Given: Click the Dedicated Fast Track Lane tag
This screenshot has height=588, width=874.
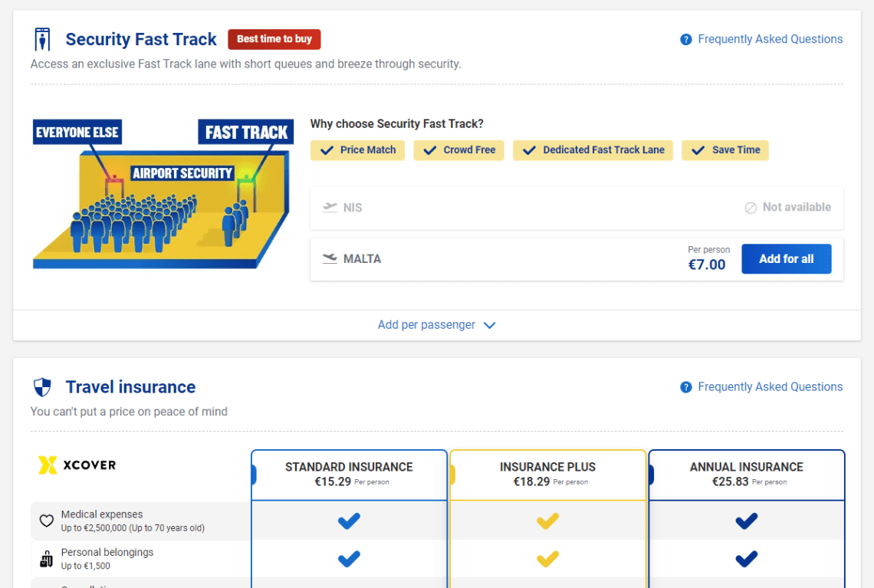Looking at the screenshot, I should 593,150.
